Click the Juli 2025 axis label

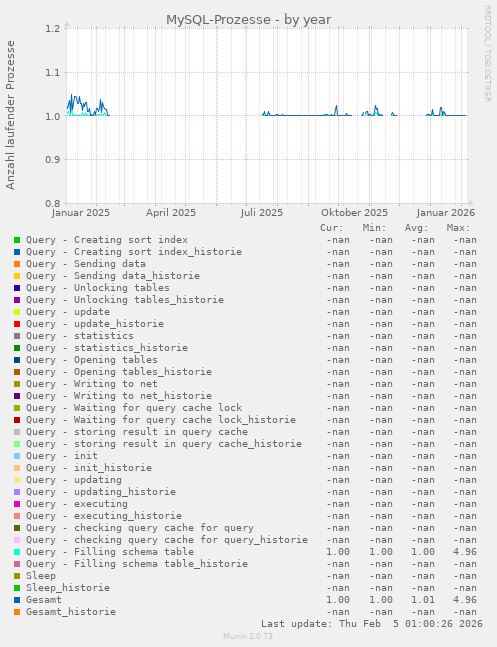point(262,213)
